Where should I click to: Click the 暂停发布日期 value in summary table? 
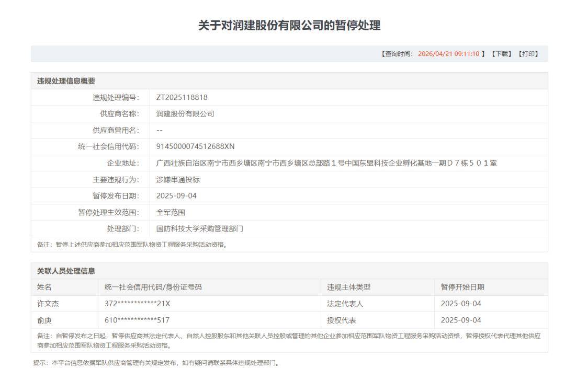(x=176, y=196)
